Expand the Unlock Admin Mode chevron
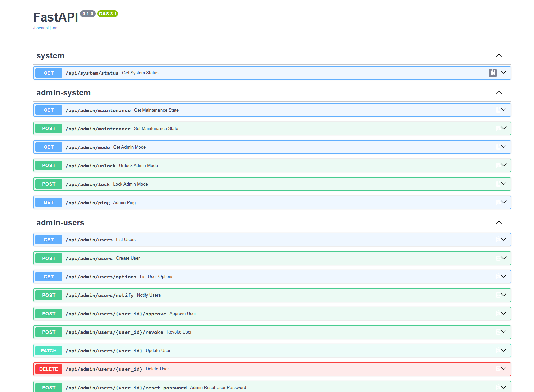 pos(504,165)
